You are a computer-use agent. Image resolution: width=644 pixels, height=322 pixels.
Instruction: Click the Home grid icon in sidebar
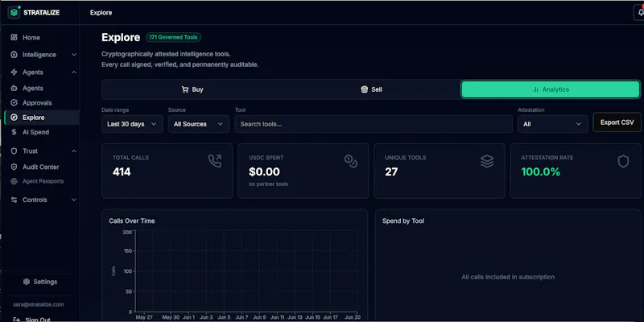(x=14, y=37)
